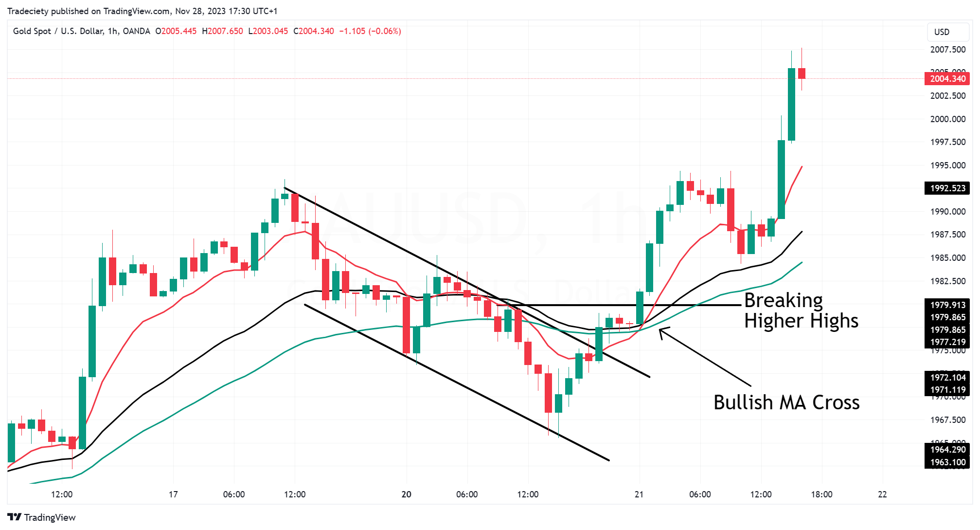
Task: Click the 2007.500 price scale label
Action: pos(947,50)
